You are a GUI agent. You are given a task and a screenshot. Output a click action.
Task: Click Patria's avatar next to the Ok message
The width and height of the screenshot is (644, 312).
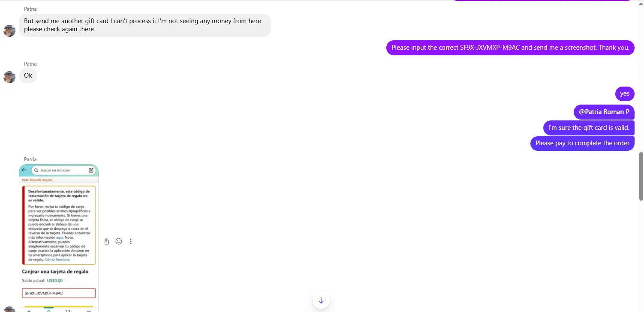[x=9, y=77]
